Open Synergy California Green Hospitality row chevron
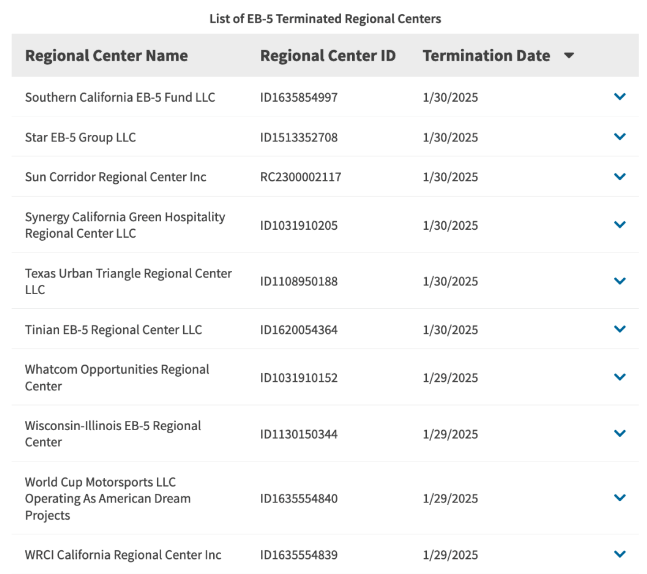This screenshot has height=574, width=647. [x=620, y=224]
